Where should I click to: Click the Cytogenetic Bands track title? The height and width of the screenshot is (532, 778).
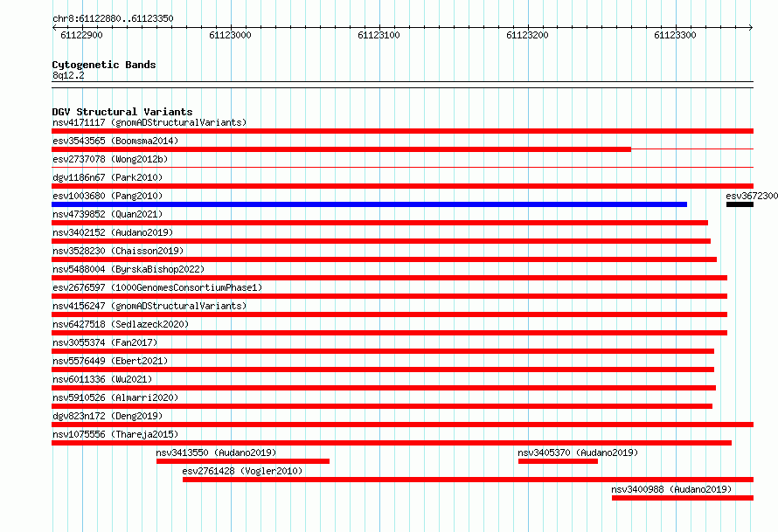104,65
